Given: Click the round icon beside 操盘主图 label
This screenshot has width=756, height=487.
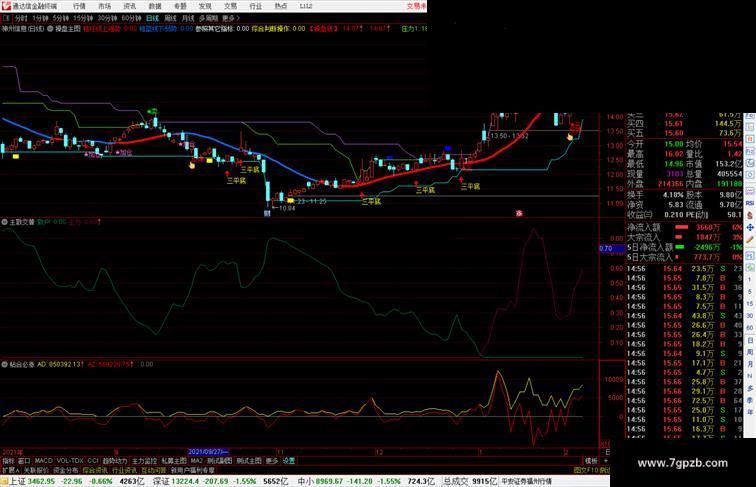Looking at the screenshot, I should click(x=50, y=29).
